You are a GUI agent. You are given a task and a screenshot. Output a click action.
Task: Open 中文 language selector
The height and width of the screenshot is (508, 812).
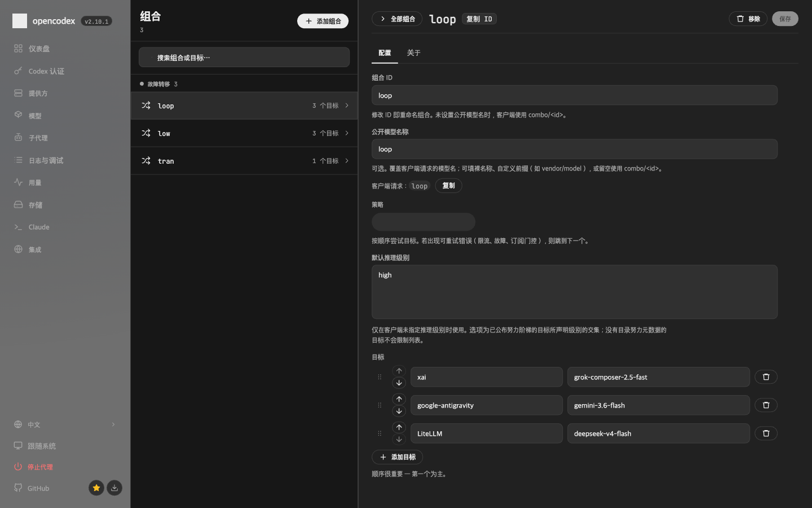[65, 424]
